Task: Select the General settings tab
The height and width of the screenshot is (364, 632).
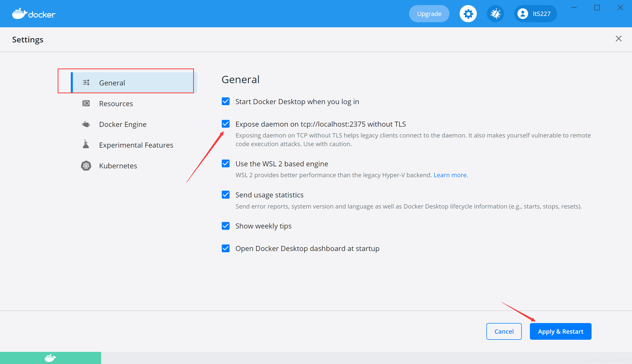Action: pos(112,83)
